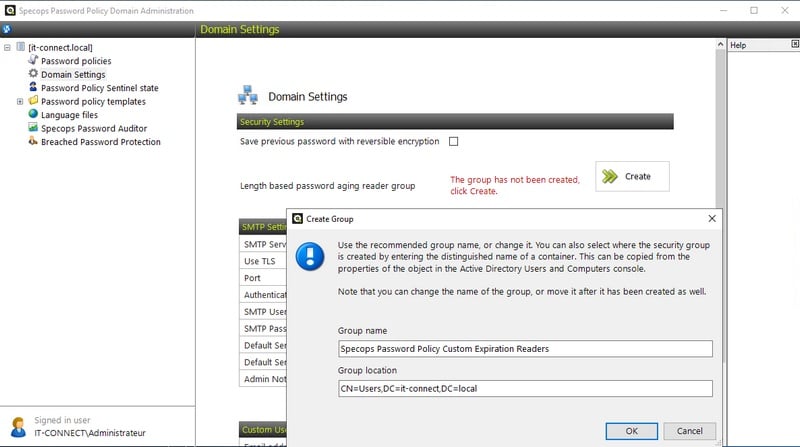Click the SMTP User row
The height and width of the screenshot is (447, 800).
click(x=263, y=311)
